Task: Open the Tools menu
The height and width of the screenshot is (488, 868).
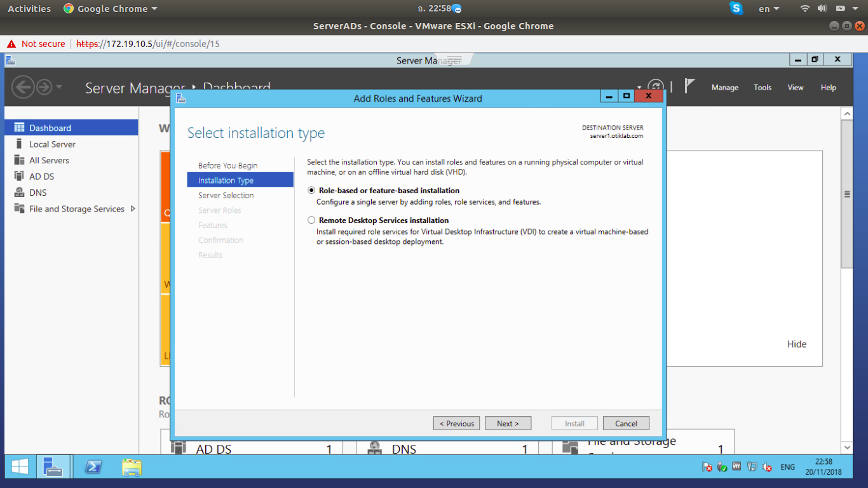Action: point(763,88)
